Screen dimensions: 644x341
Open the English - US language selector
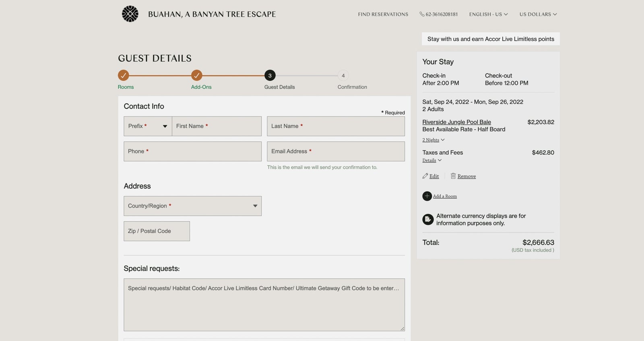488,14
